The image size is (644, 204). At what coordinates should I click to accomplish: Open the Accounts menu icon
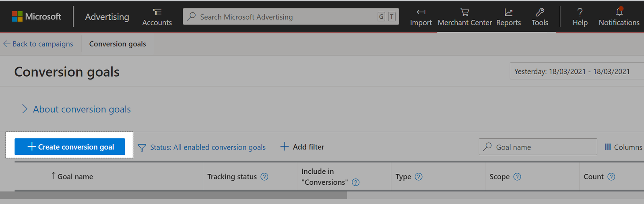[157, 12]
